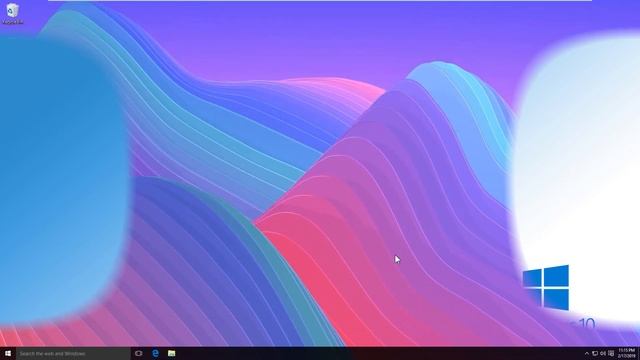Open the network status tray icon

pos(595,353)
